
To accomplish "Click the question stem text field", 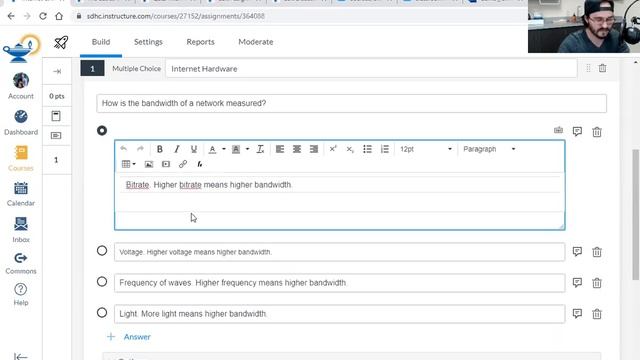I will [x=351, y=103].
